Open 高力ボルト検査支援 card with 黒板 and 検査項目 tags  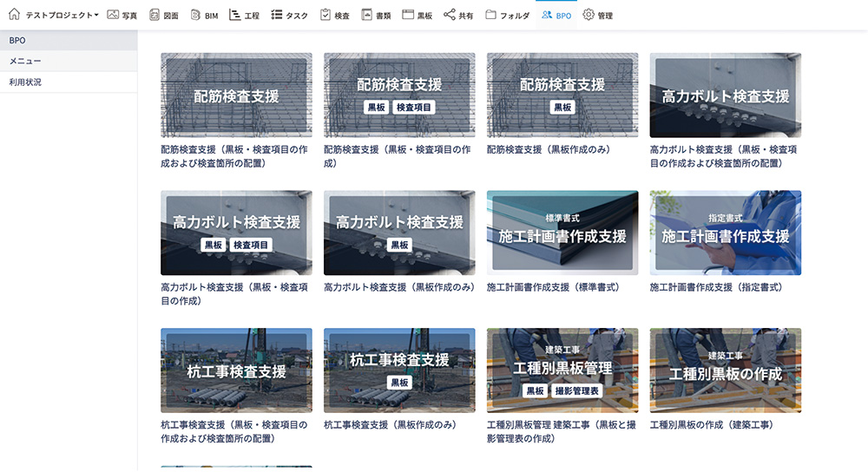(236, 233)
